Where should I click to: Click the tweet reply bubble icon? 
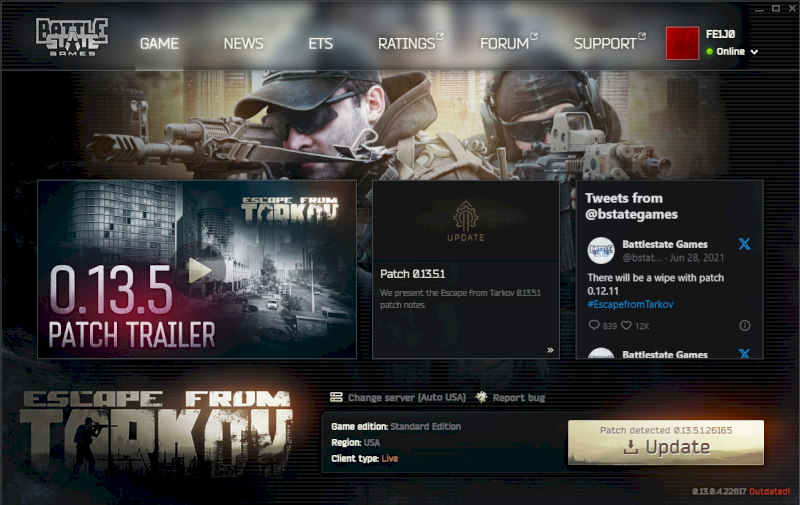593,325
